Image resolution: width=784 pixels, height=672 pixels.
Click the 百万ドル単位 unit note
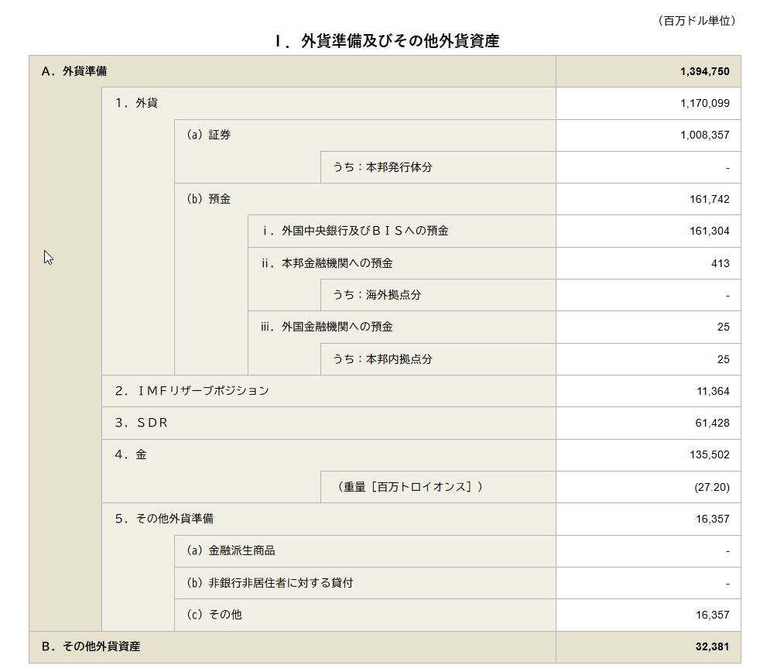click(x=696, y=21)
